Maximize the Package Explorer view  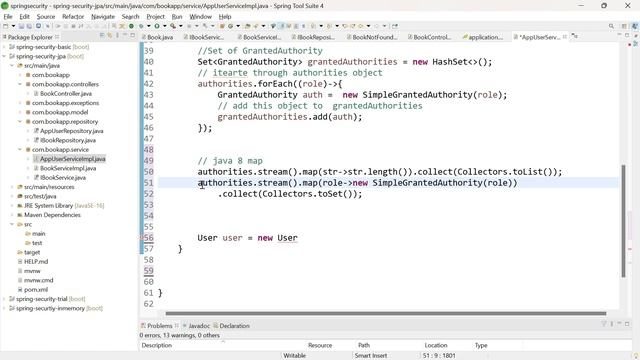[133, 36]
